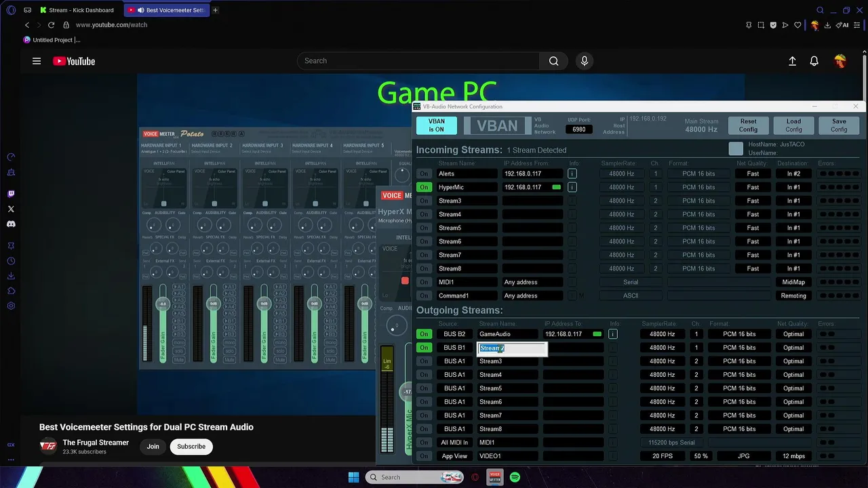Start YouTube voice search microphone
This screenshot has height=488, width=868.
click(585, 61)
